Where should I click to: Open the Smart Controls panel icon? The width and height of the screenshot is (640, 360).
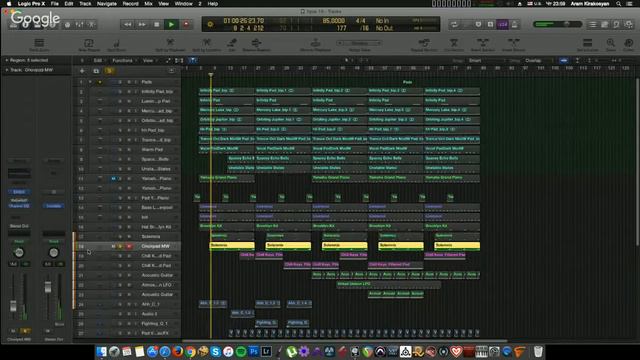(x=67, y=25)
